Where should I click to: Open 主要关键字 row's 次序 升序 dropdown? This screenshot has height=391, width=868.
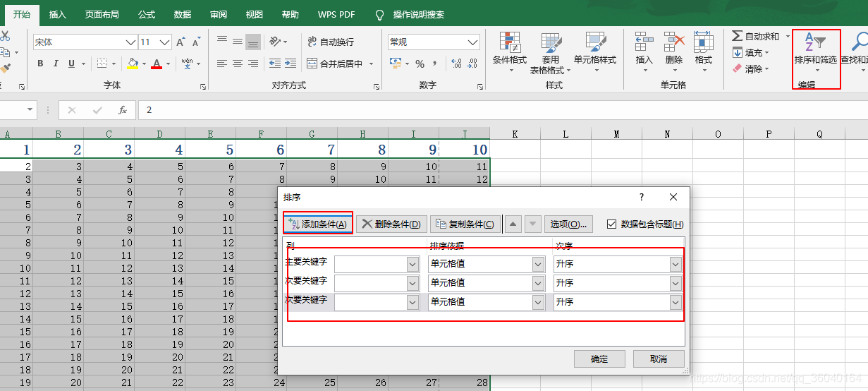click(676, 264)
